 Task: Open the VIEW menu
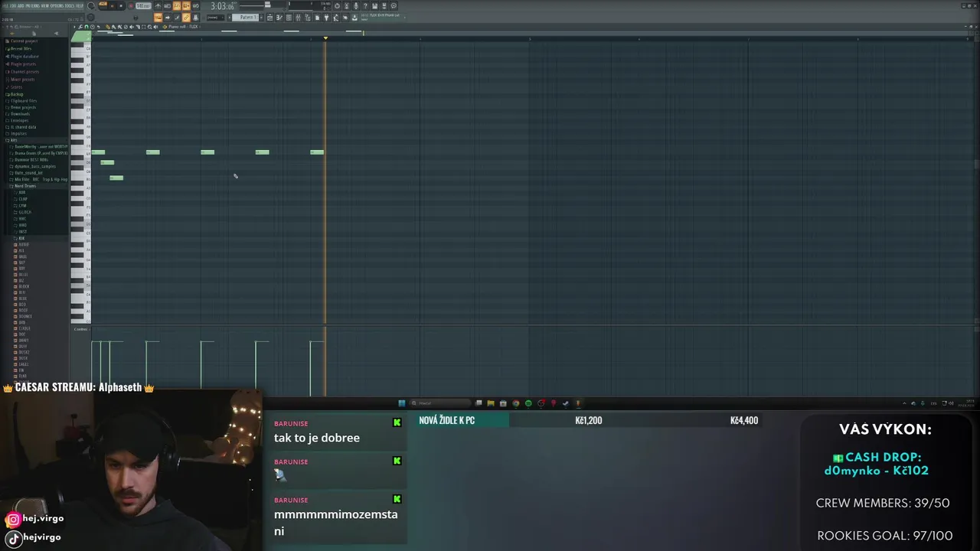(x=45, y=5)
